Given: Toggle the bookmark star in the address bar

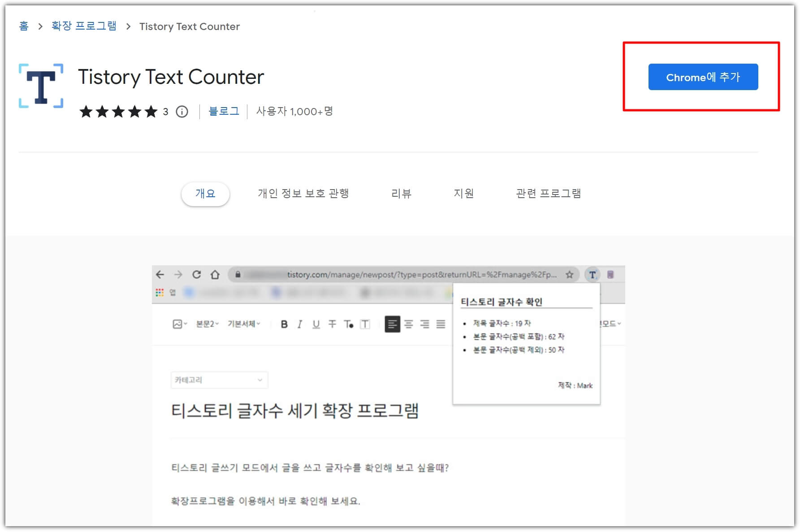Looking at the screenshot, I should pos(570,275).
